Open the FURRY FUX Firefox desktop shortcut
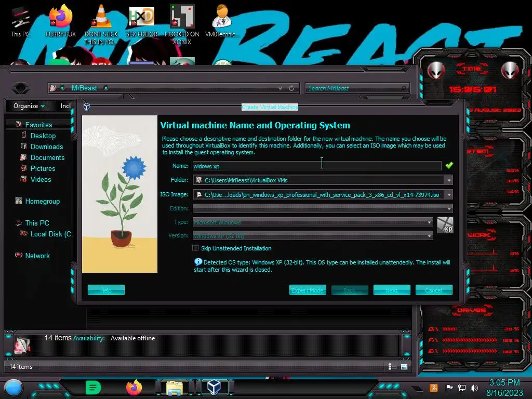The image size is (532, 399). coord(60,21)
